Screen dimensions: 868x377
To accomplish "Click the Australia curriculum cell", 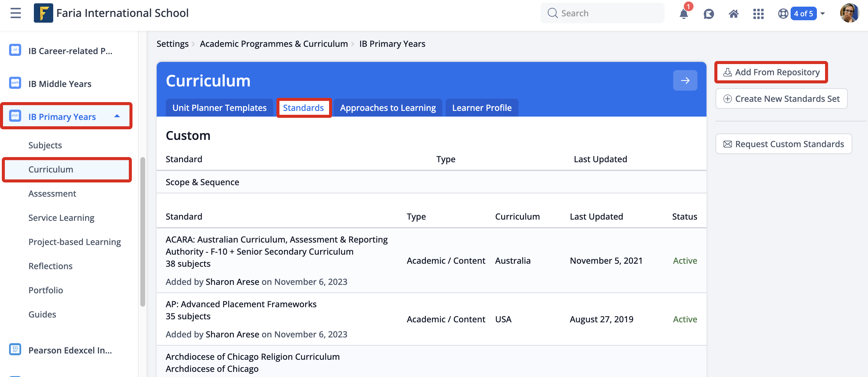I will (x=513, y=260).
